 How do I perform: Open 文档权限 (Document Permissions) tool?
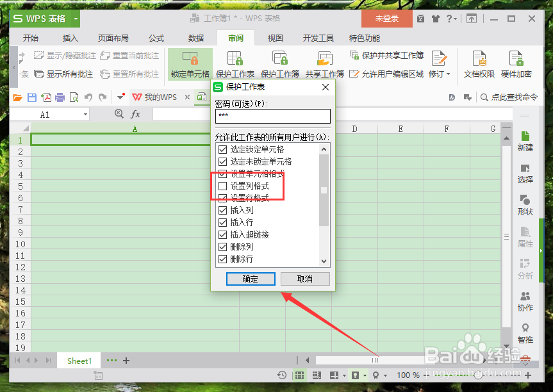[480, 64]
